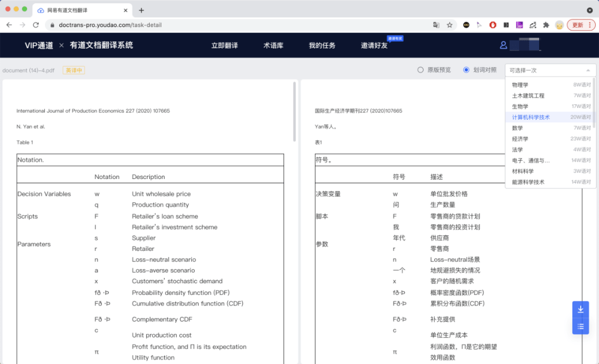599x364 pixels.
Task: Open 邀请好友 in the navigation bar
Action: coord(374,45)
